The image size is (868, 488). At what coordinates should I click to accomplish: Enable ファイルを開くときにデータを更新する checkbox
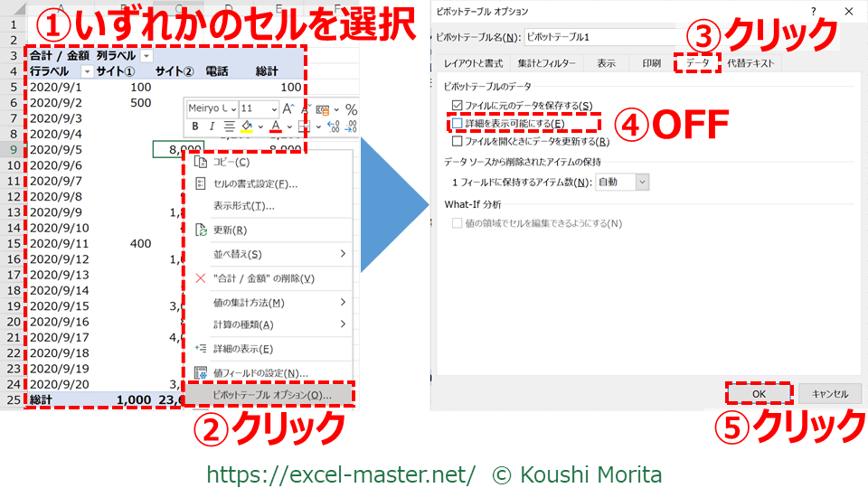[x=458, y=141]
